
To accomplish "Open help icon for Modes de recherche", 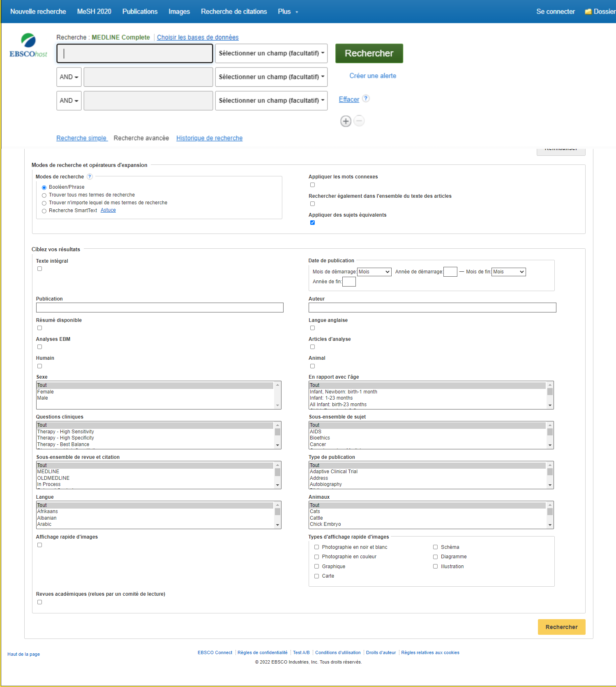I will (x=90, y=177).
